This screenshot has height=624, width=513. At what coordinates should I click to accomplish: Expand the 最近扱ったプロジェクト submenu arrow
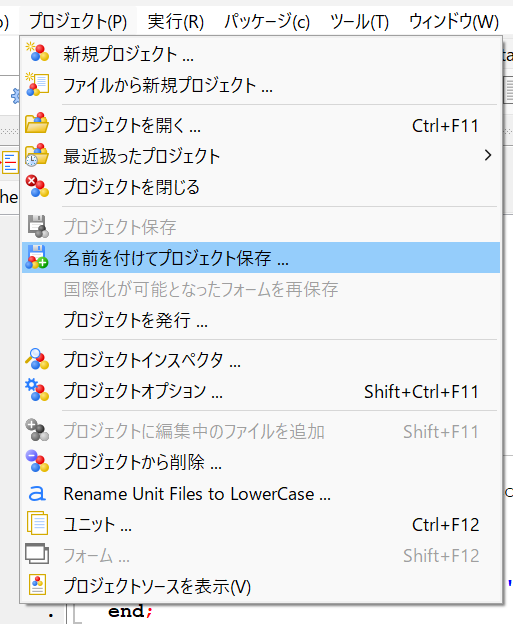tap(488, 155)
